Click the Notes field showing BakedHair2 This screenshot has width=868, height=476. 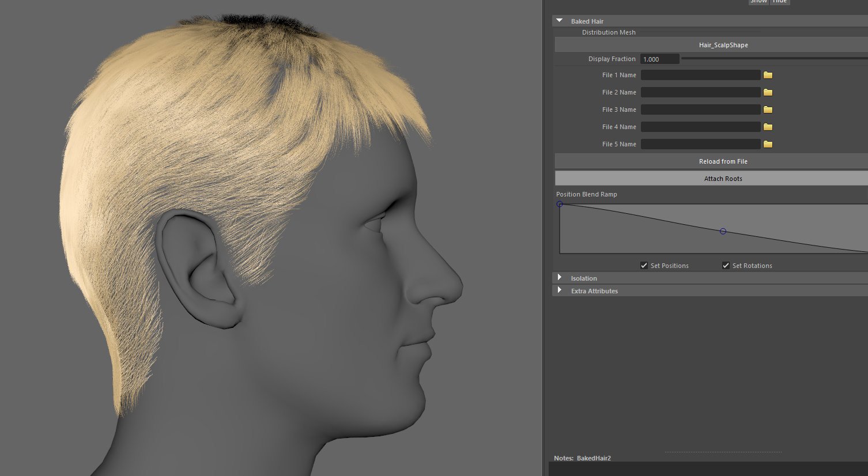click(x=594, y=458)
